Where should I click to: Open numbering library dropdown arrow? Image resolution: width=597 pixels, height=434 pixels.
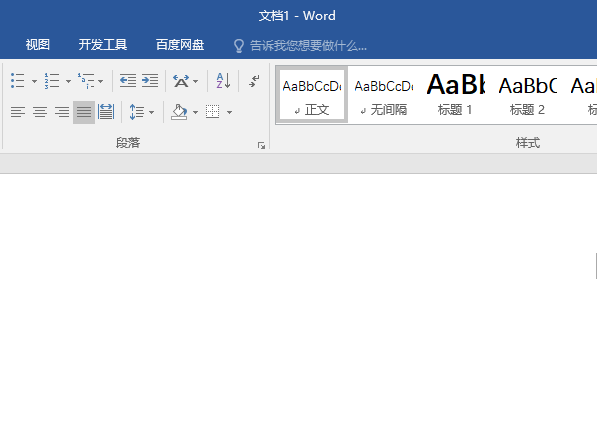tap(68, 81)
